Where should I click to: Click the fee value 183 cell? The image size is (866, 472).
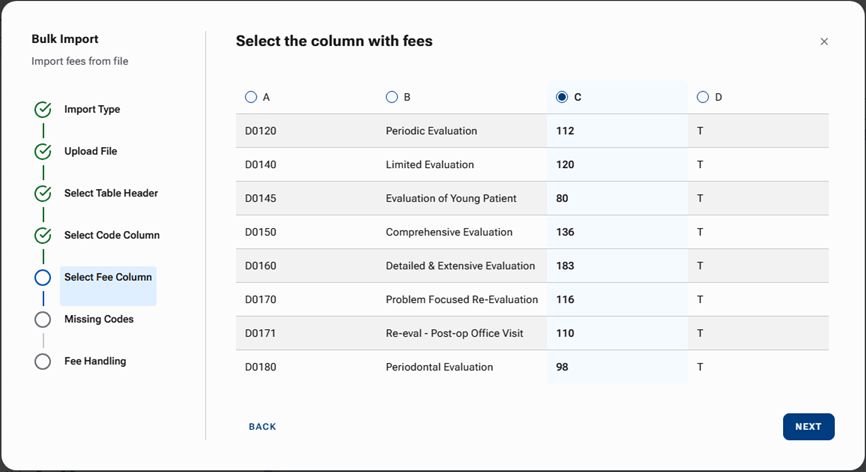564,266
